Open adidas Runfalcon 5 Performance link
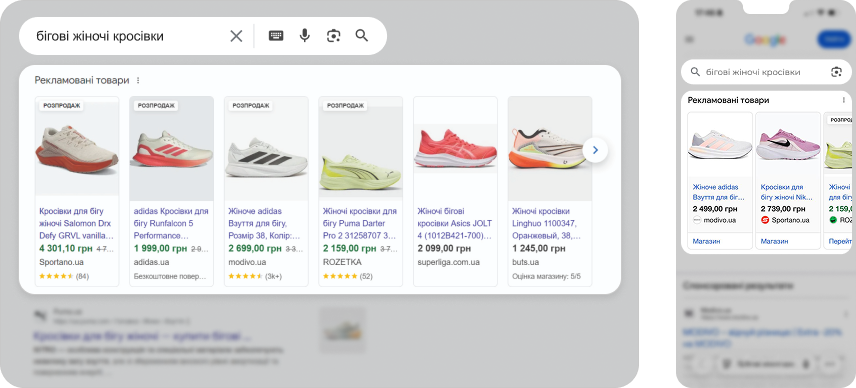Screen dimensions: 856x388 pos(171,223)
